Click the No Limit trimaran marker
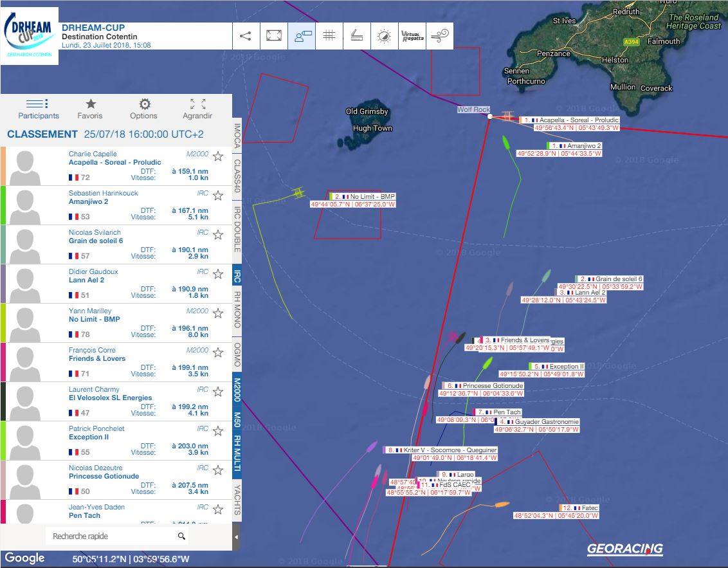 click(298, 192)
